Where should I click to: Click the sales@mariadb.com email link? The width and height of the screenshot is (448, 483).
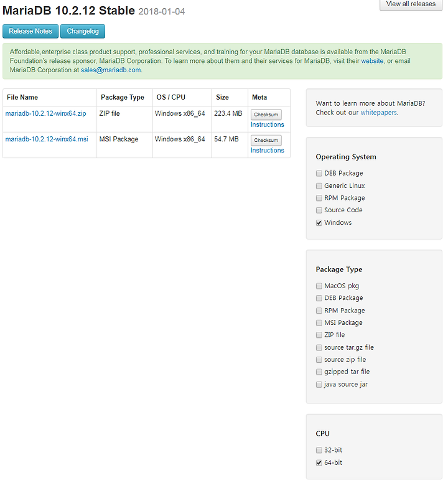tap(111, 70)
